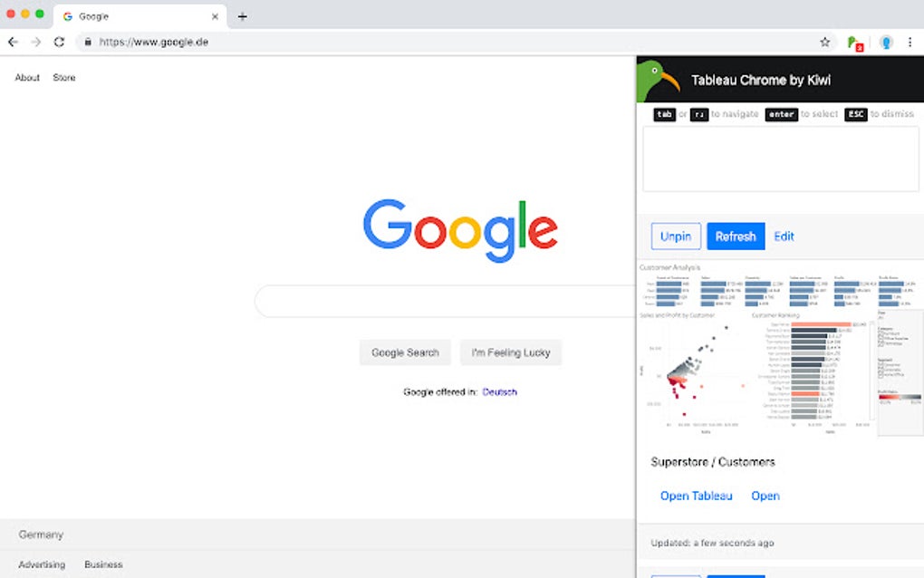Click the Tableau Chrome by Kiwi title
This screenshot has width=924, height=578.
click(x=760, y=80)
